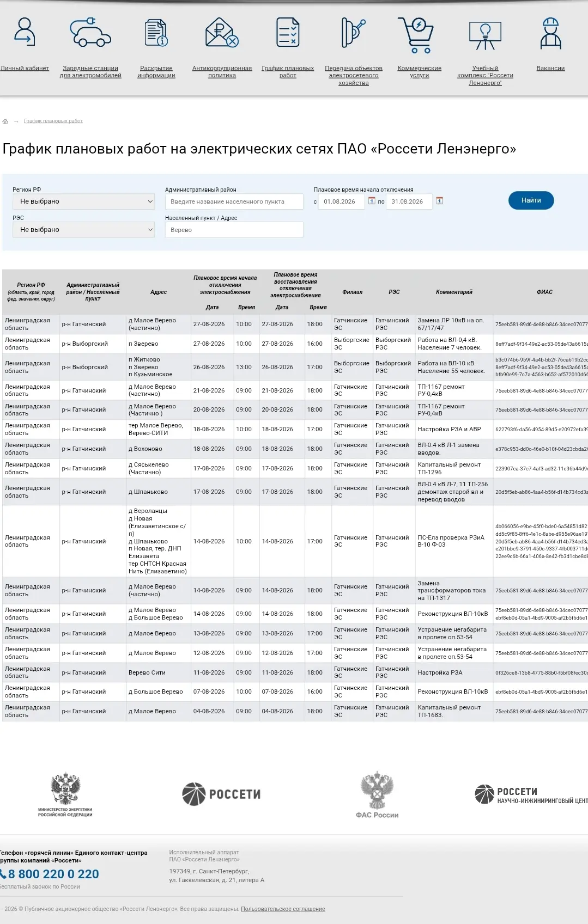
Task: Open Зарядные станции для электромобилей link
Action: point(90,72)
